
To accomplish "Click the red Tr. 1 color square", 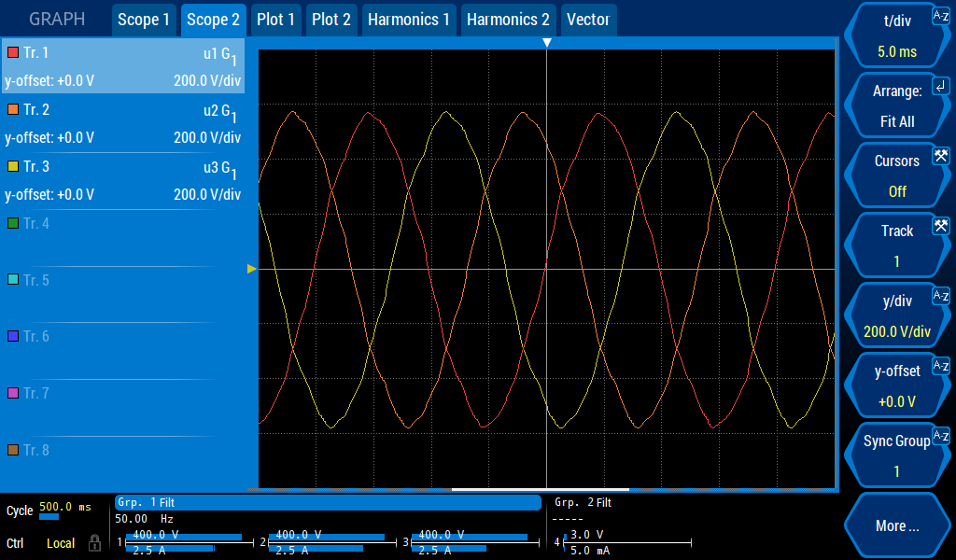I will [x=13, y=52].
